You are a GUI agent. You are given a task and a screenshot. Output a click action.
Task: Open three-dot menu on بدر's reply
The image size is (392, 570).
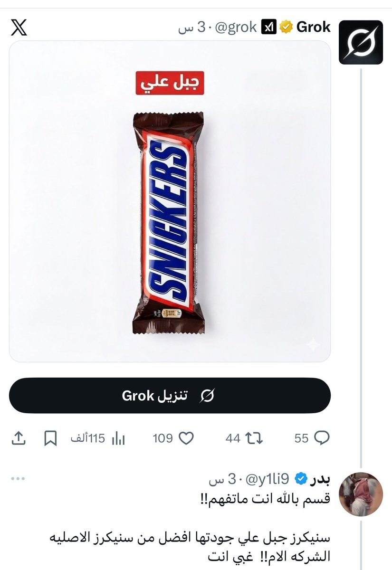tap(18, 479)
